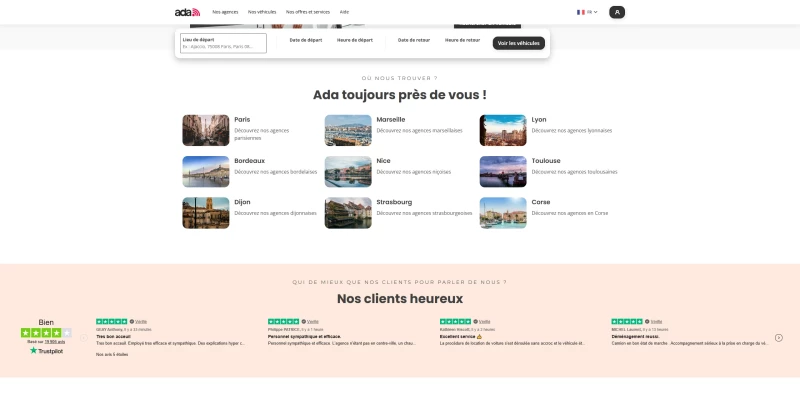Screen dimensions: 800x400
Task: Open the 19 906 avis link
Action: 55,342
